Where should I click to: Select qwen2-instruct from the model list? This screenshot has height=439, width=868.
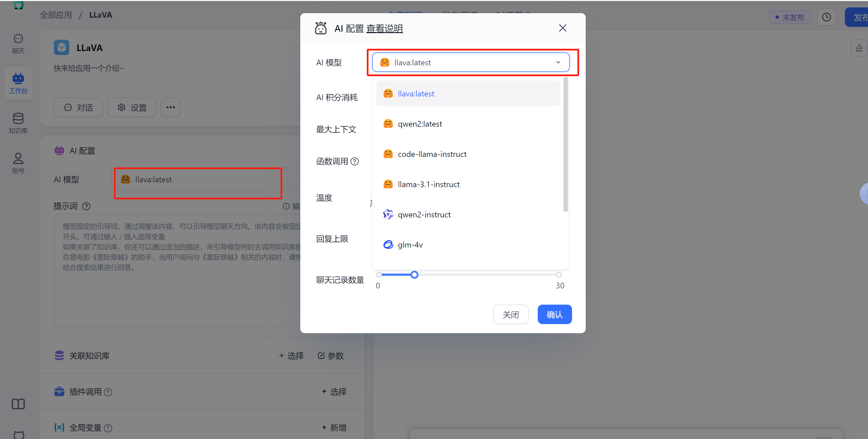pyautogui.click(x=468, y=215)
